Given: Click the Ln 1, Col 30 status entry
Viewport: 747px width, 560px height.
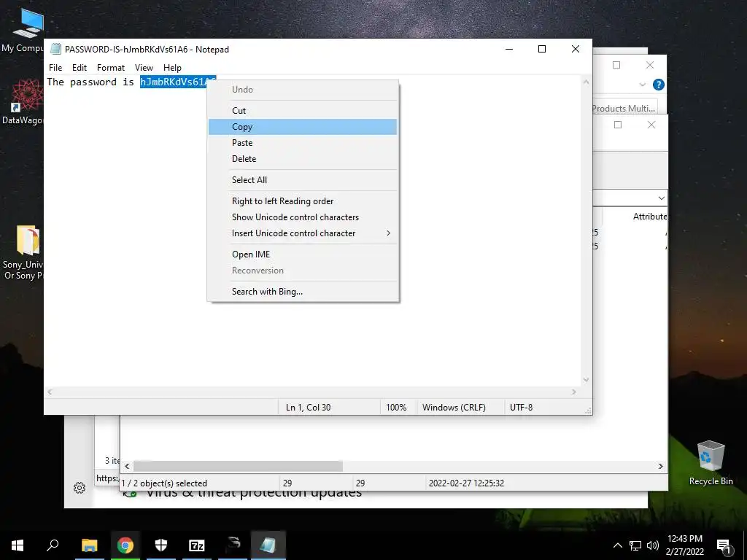Looking at the screenshot, I should [309, 407].
